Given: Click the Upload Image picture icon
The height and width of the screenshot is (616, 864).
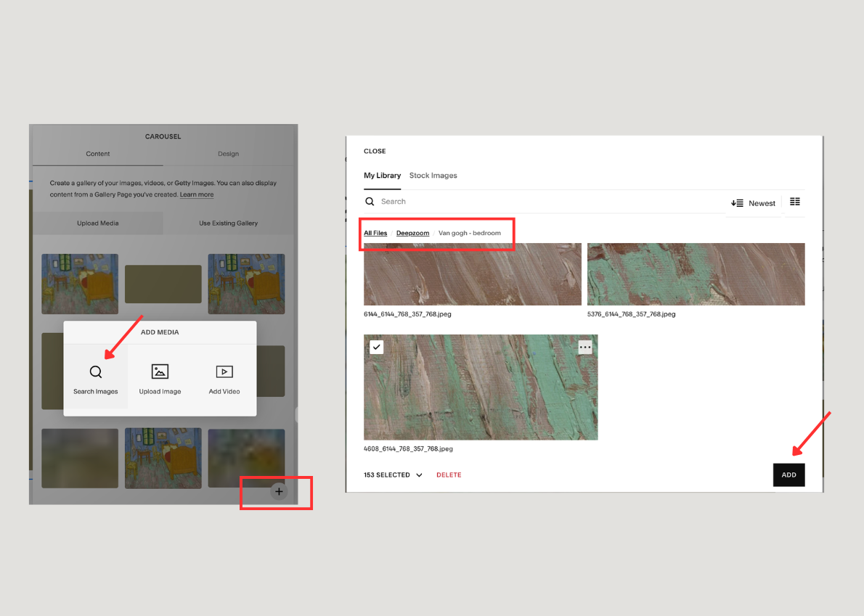Looking at the screenshot, I should pyautogui.click(x=160, y=371).
